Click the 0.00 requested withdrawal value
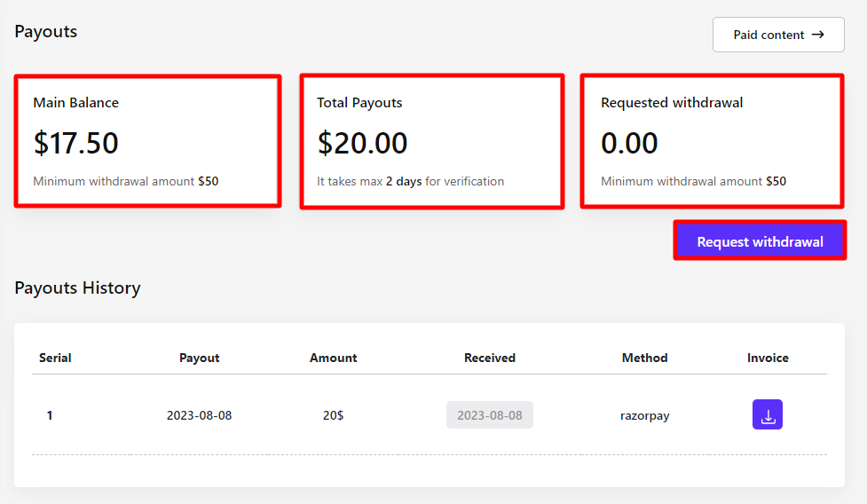 (629, 143)
